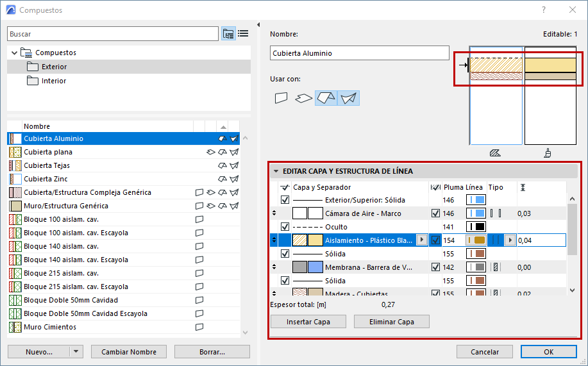Screen dimensions: 588x366
Task: Sort list by the arrow column header
Action: click(223, 126)
